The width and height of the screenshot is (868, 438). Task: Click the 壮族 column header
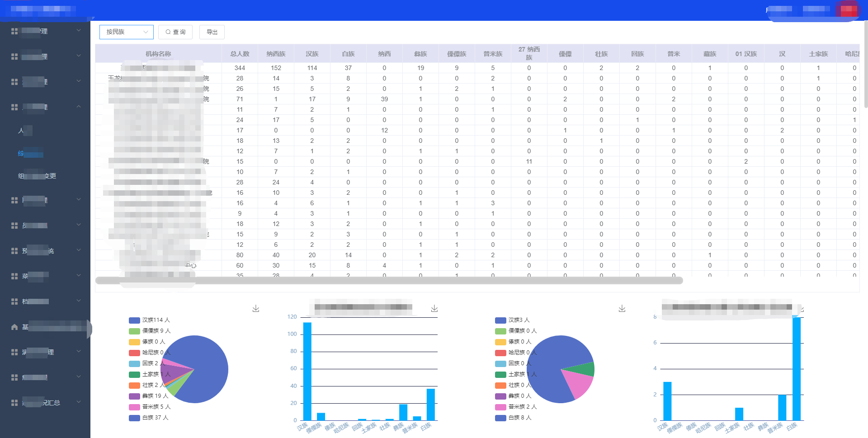coord(601,54)
